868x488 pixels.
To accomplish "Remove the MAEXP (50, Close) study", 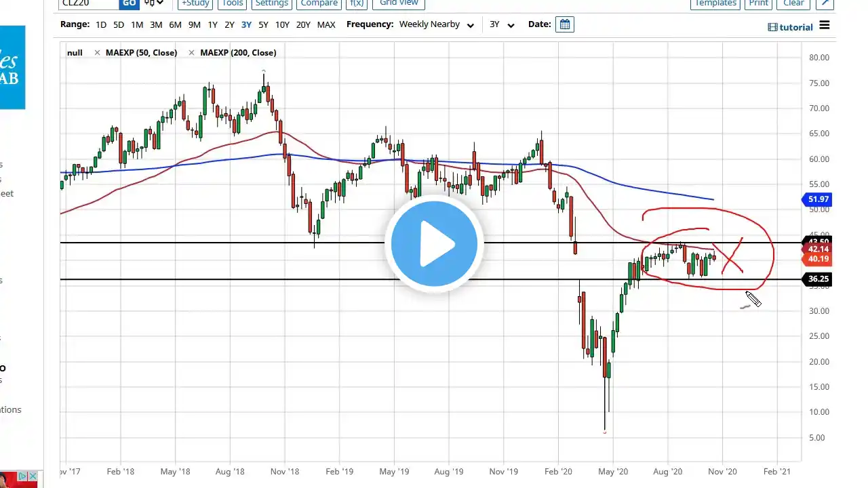I will pyautogui.click(x=98, y=53).
